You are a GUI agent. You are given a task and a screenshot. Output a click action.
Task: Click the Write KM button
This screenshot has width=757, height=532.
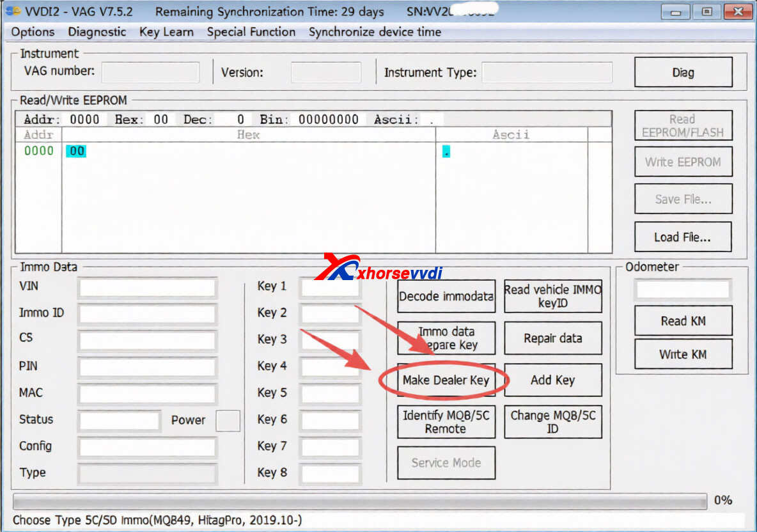click(x=683, y=354)
